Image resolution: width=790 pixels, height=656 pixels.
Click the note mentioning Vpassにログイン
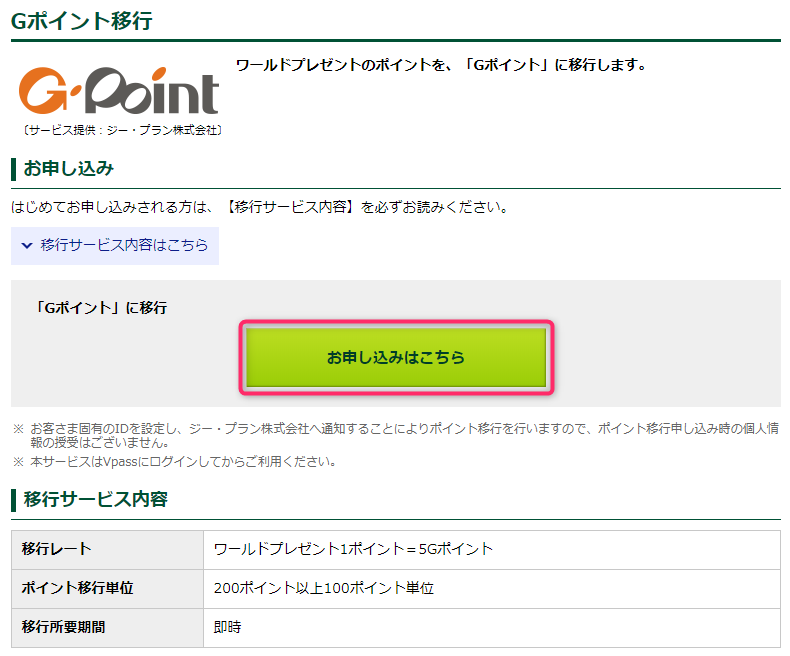click(x=183, y=462)
